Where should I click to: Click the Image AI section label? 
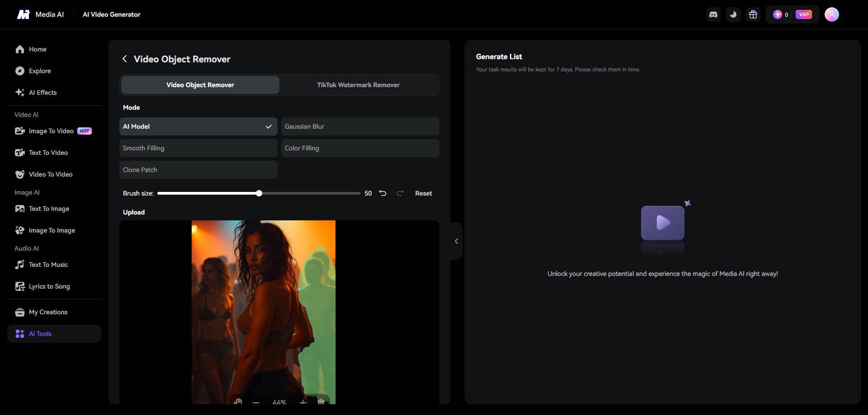tap(27, 192)
